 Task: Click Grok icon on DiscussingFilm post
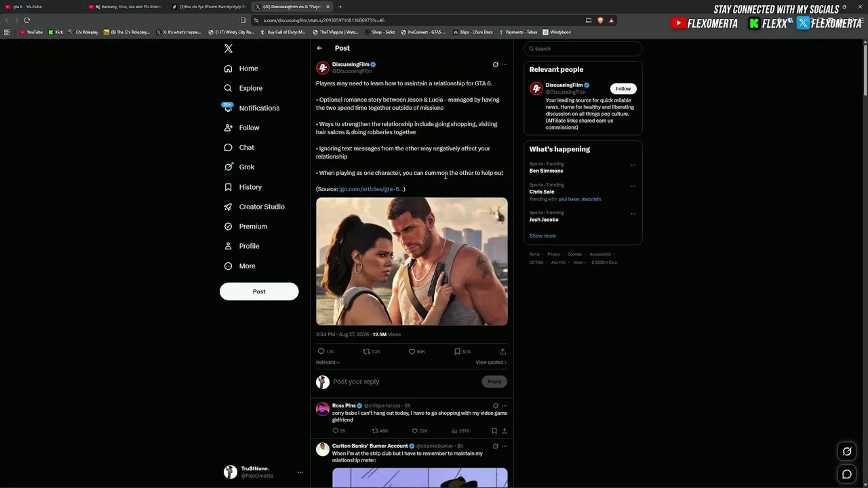click(495, 64)
